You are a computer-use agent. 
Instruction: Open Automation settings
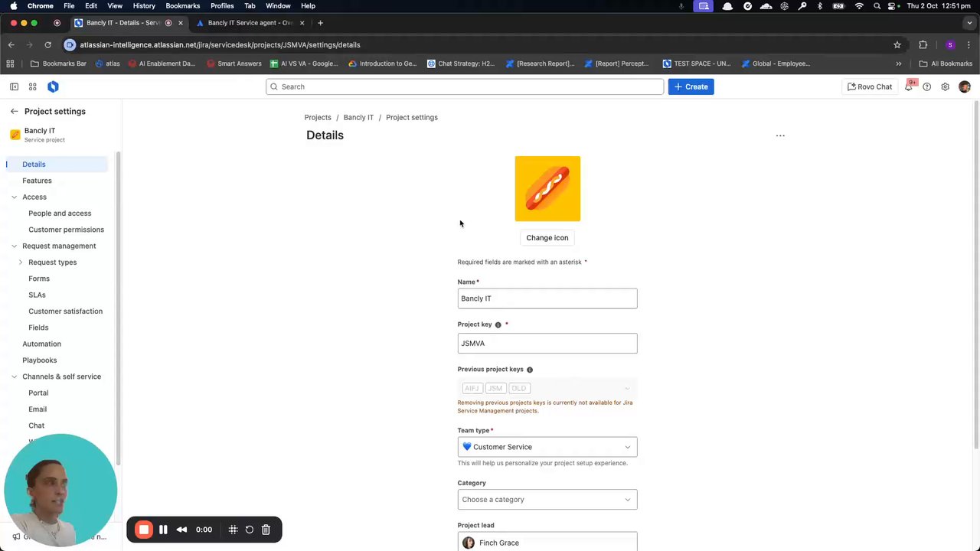41,344
